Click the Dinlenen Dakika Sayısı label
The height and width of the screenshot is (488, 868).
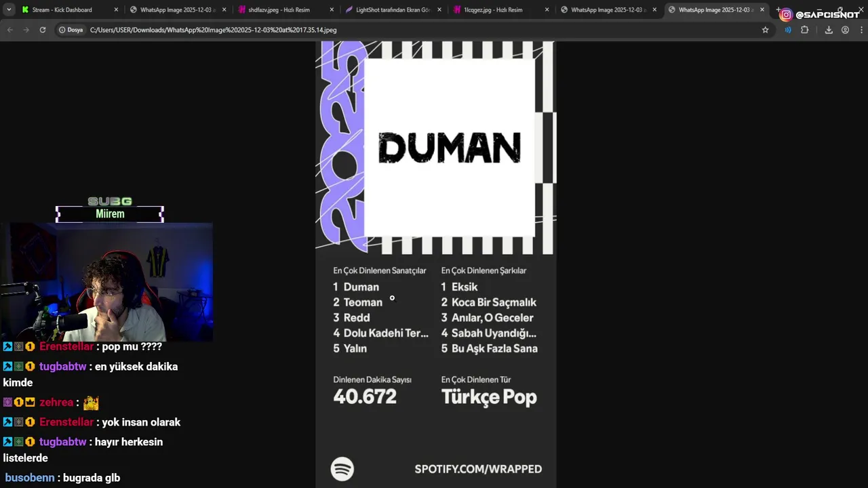click(372, 380)
